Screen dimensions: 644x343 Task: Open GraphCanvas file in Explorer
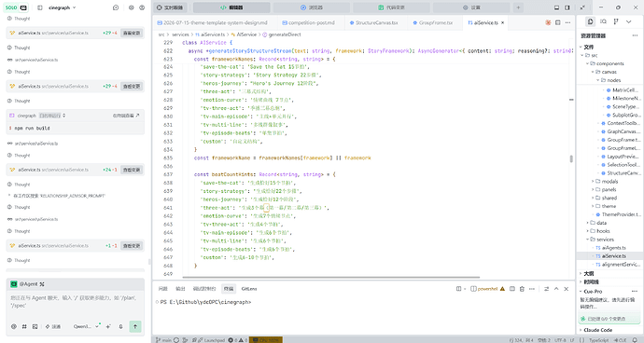(x=620, y=131)
